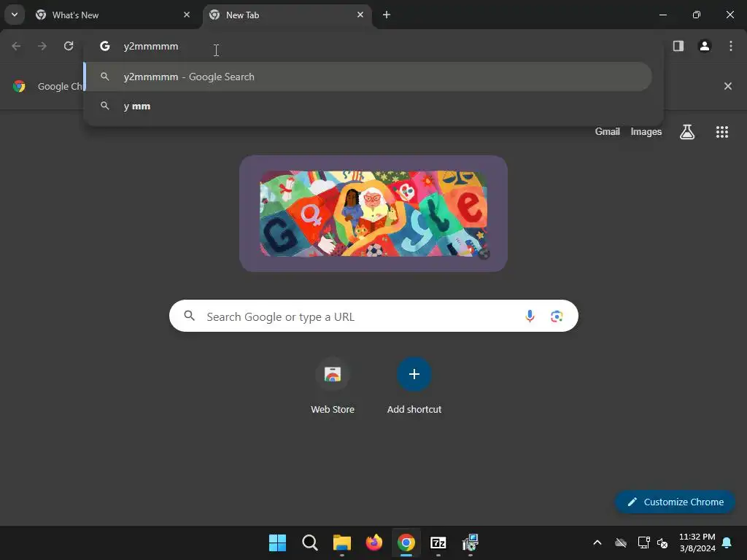Screen dimensions: 747x560
Task: Go back with the back arrow
Action: (16, 46)
